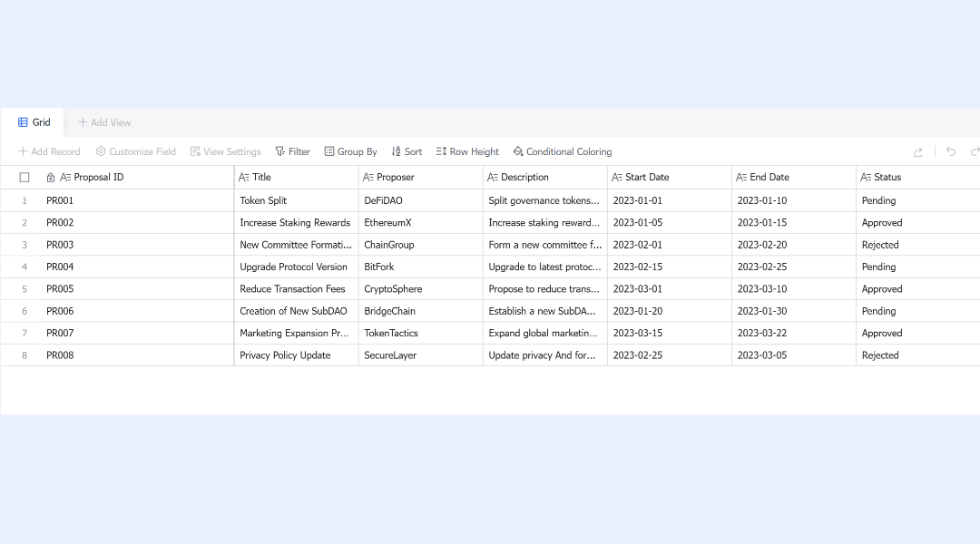
Task: Select cell PR001
Action: (137, 200)
